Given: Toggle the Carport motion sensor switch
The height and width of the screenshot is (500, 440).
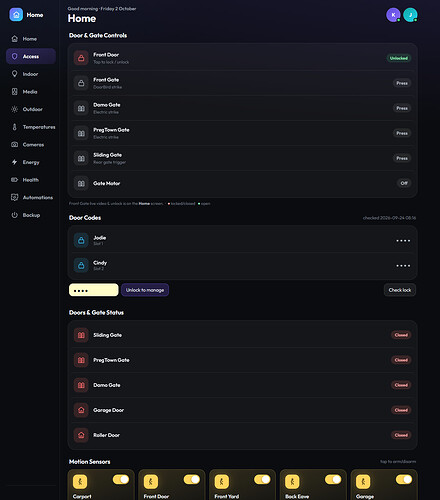Looking at the screenshot, I should pos(121,479).
